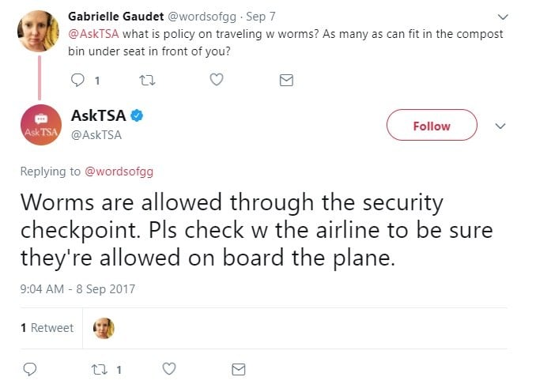Expand options chevron on Gabrielle's tweet
Screen dimensions: 536x392
coord(504,17)
